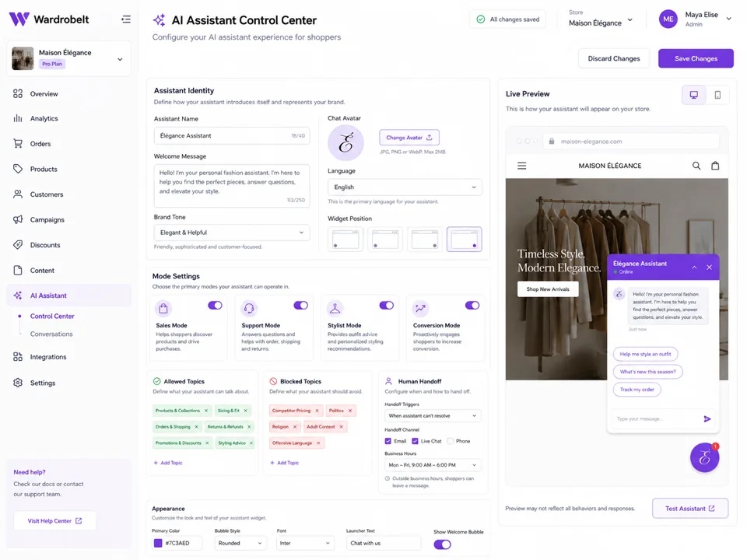Viewport: 747px width, 560px height.
Task: Remove Returns & Refunds allowed topic
Action: click(249, 427)
